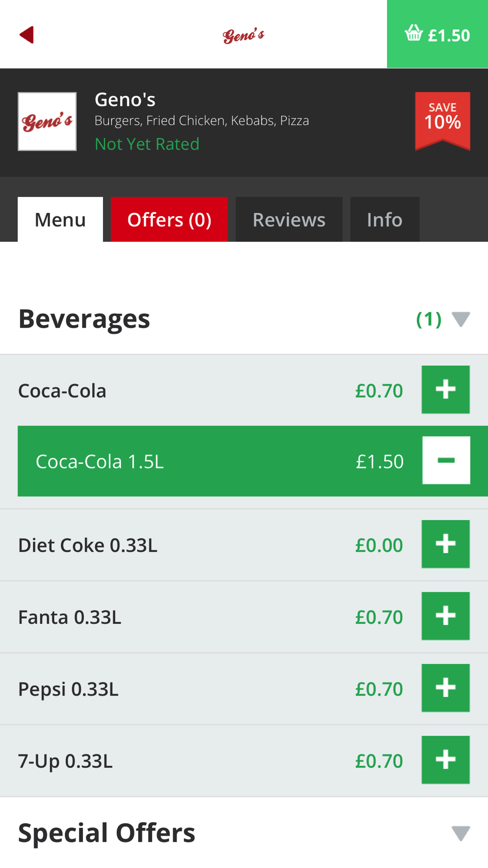Tap the Save 10% ribbon badge
This screenshot has height=868, width=488.
pyautogui.click(x=443, y=121)
